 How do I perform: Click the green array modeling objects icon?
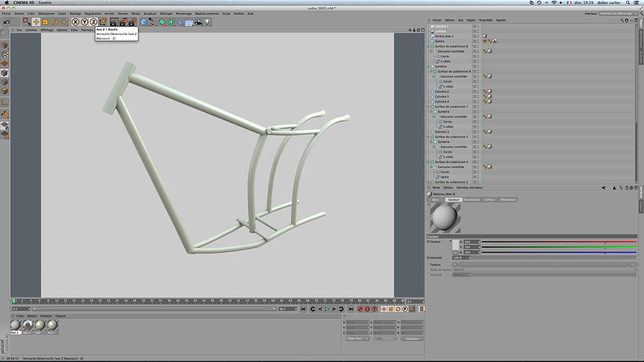pos(171,22)
